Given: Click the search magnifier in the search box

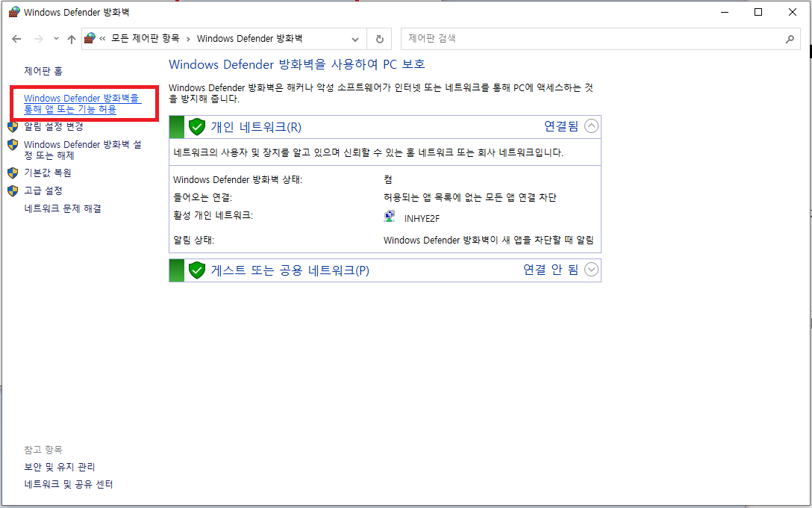Looking at the screenshot, I should [x=790, y=38].
